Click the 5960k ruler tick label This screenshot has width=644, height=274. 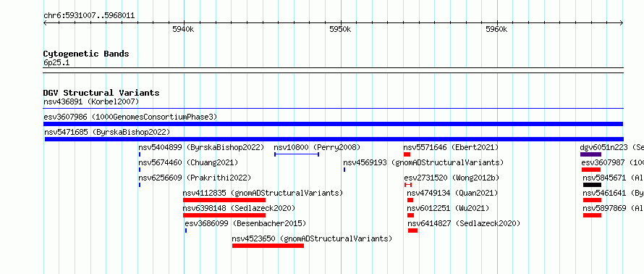tap(496, 29)
